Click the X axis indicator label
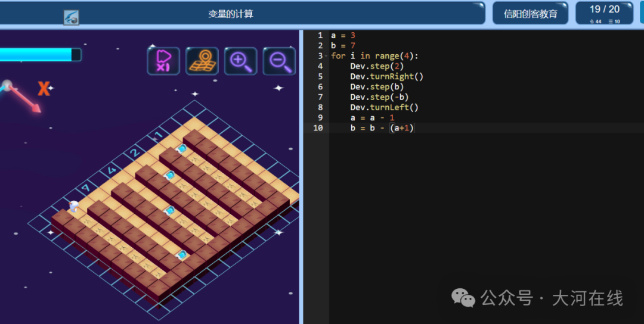The width and height of the screenshot is (644, 324). click(x=44, y=89)
